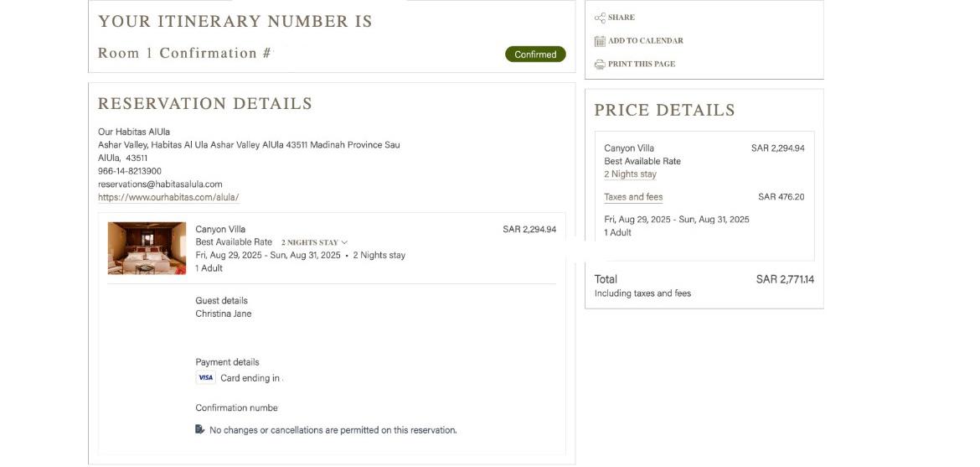Click the PRINT THIS PAGE link

(x=641, y=65)
